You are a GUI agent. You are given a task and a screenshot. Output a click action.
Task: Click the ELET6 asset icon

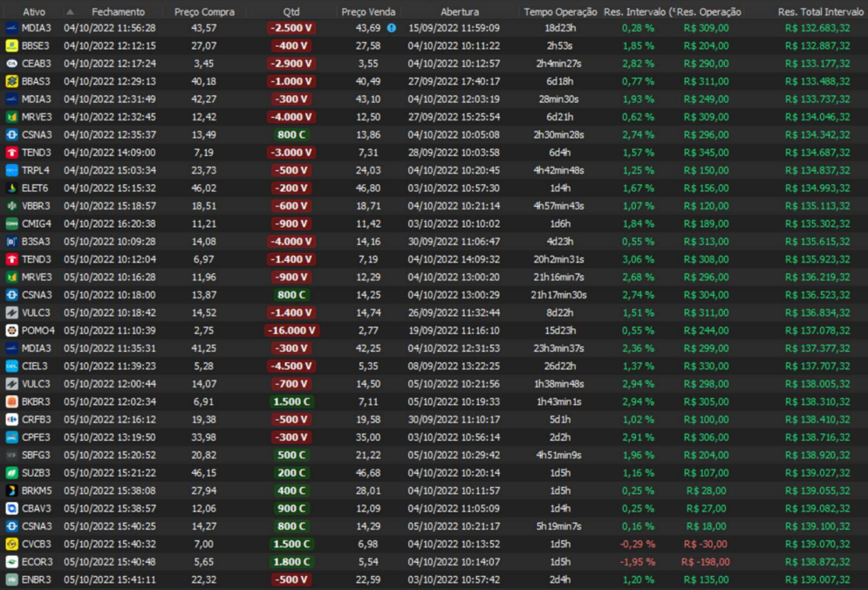coord(12,189)
